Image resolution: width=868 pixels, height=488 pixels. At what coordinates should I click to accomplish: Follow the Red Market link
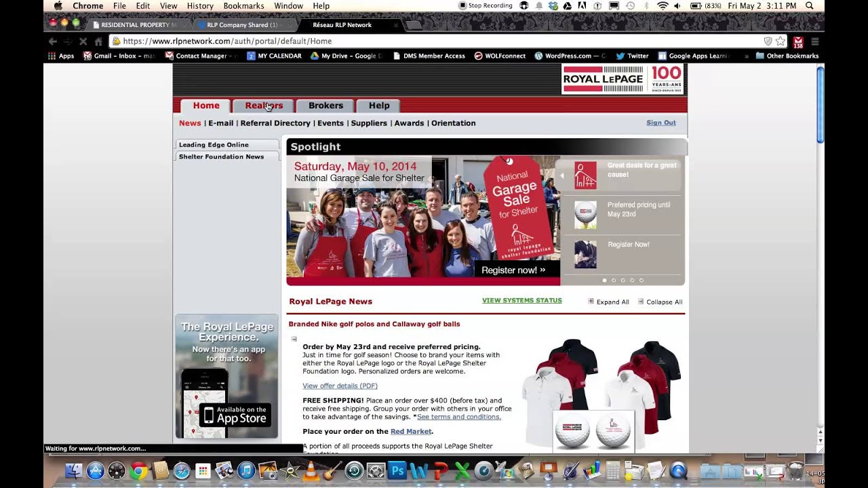point(411,431)
